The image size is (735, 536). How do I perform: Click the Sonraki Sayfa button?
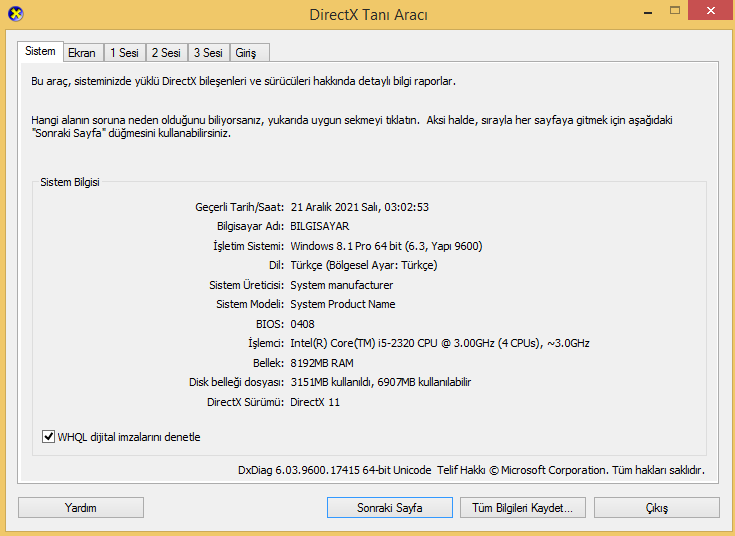[390, 507]
